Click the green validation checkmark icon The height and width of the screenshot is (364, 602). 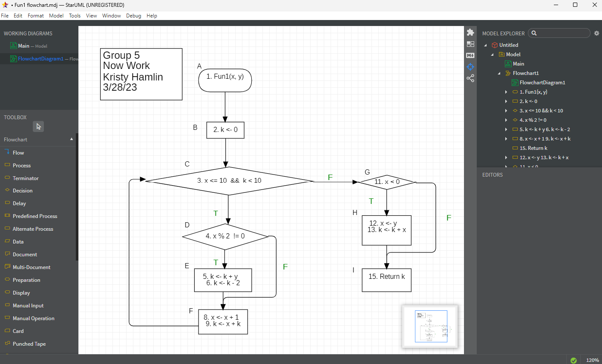(x=573, y=360)
